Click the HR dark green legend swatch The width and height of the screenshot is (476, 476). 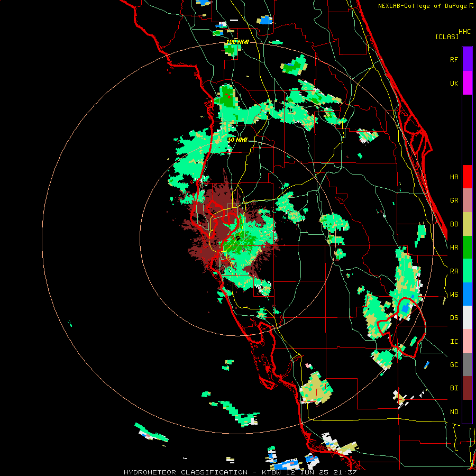(467, 248)
